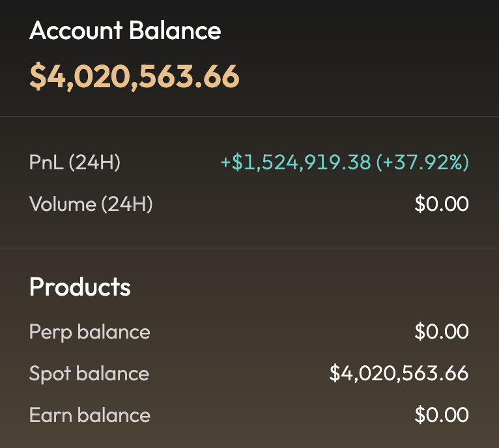The image size is (499, 448).
Task: Click the $0.00 Perp balance value
Action: [442, 332]
